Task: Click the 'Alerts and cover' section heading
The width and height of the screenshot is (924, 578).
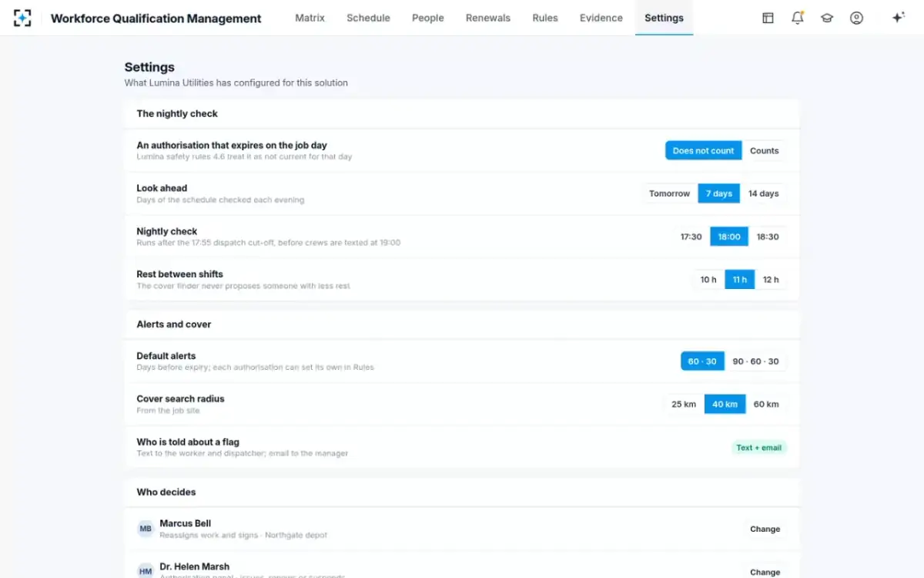Action: [174, 324]
